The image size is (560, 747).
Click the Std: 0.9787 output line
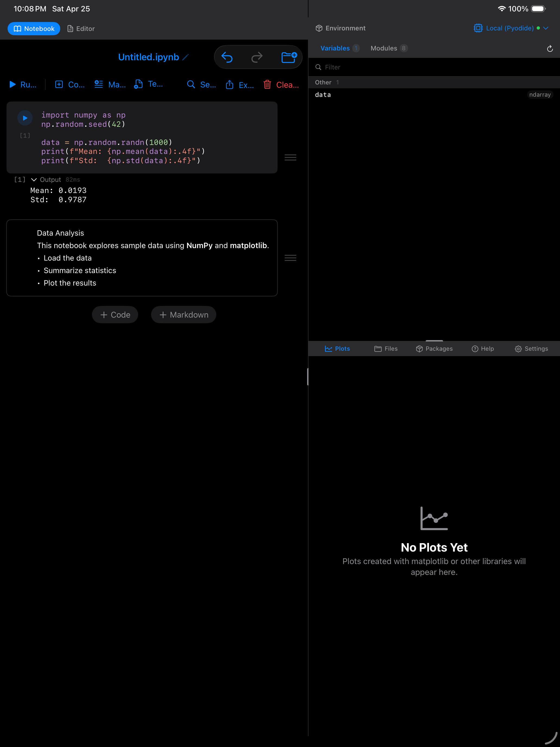tap(58, 200)
